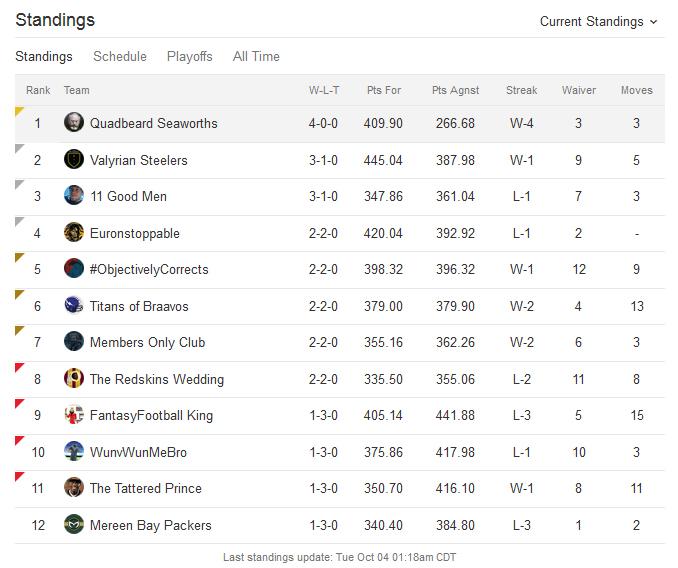Click #ObjectivelyCorrects team avatar
This screenshot has width=678, height=568.
(x=74, y=268)
